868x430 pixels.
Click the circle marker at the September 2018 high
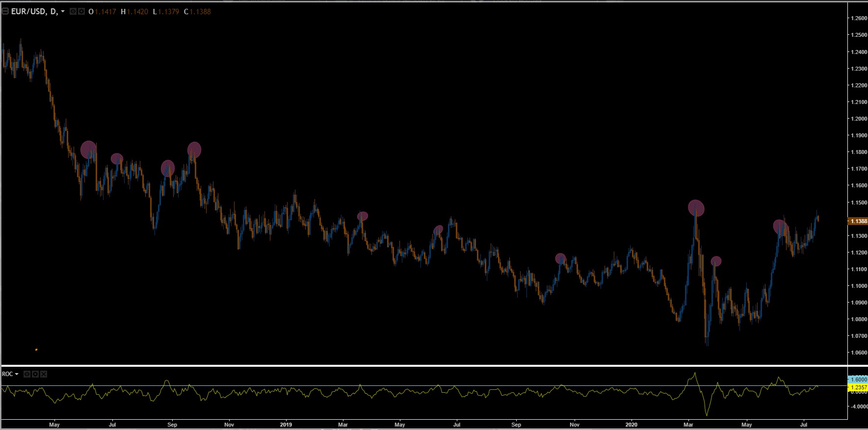194,150
